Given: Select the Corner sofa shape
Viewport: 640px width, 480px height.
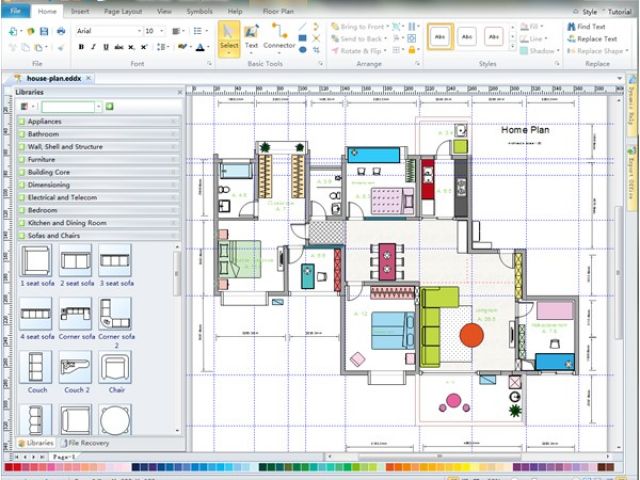Looking at the screenshot, I should pos(75,316).
